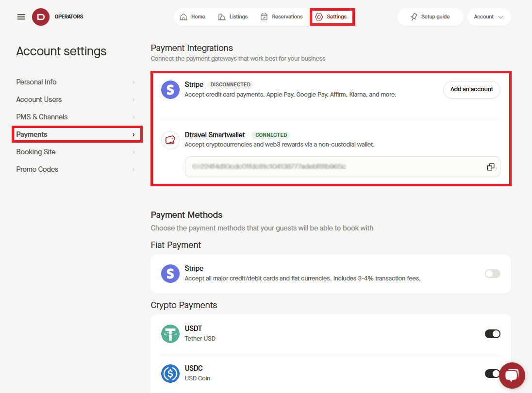Screen dimensions: 532x393
Task: Click the Crypto Payments heading
Action: coord(184,305)
